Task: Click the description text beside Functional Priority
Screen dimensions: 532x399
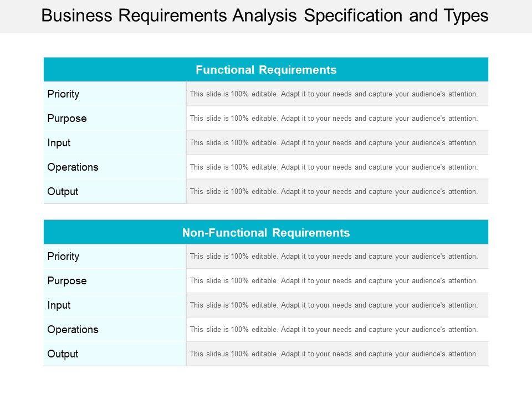Action: click(334, 94)
